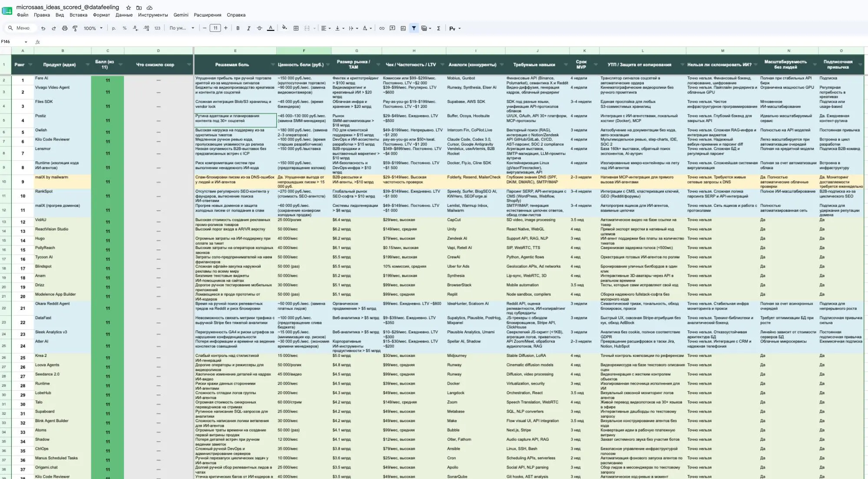Open the Расширения menu
Image resolution: width=868 pixels, height=479 pixels.
click(207, 15)
